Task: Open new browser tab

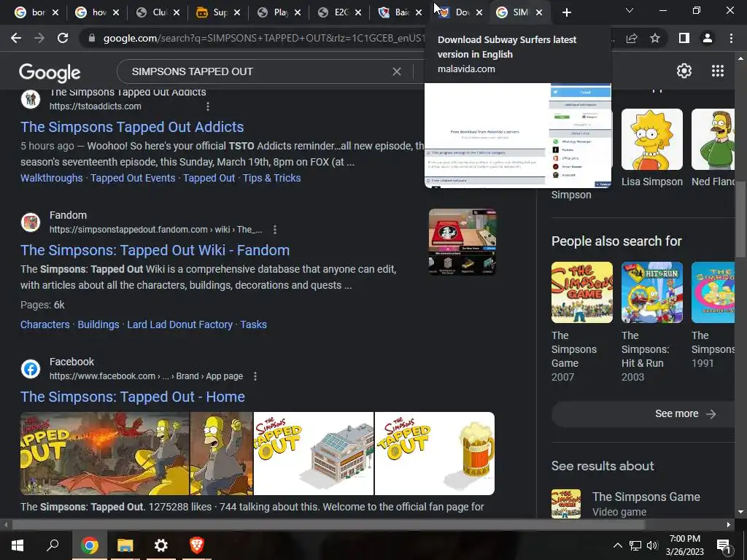Action: pos(566,12)
